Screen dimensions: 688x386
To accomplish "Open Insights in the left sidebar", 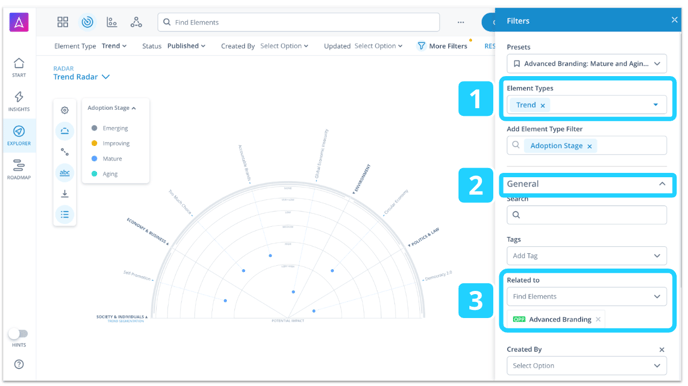I will tap(19, 101).
